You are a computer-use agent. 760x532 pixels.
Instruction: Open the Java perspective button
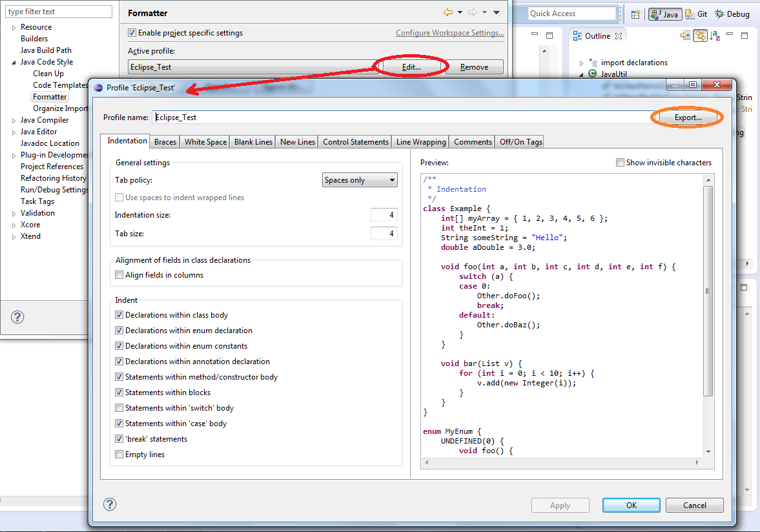coord(665,14)
